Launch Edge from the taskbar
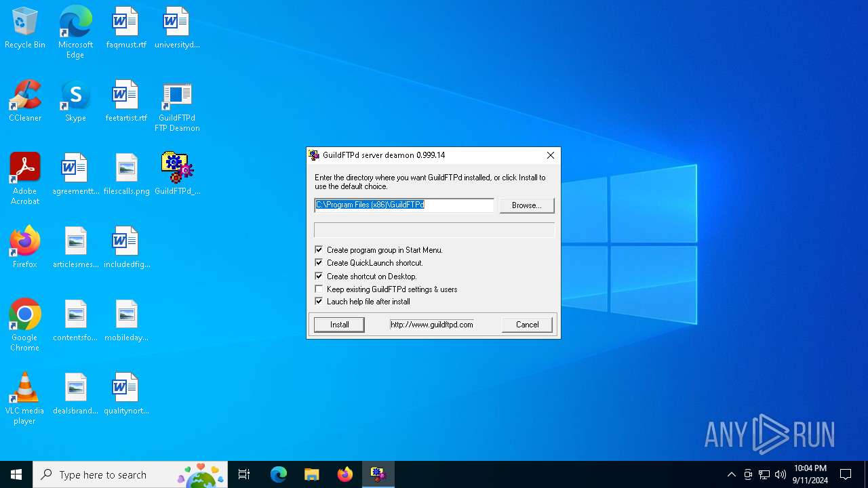 point(279,474)
